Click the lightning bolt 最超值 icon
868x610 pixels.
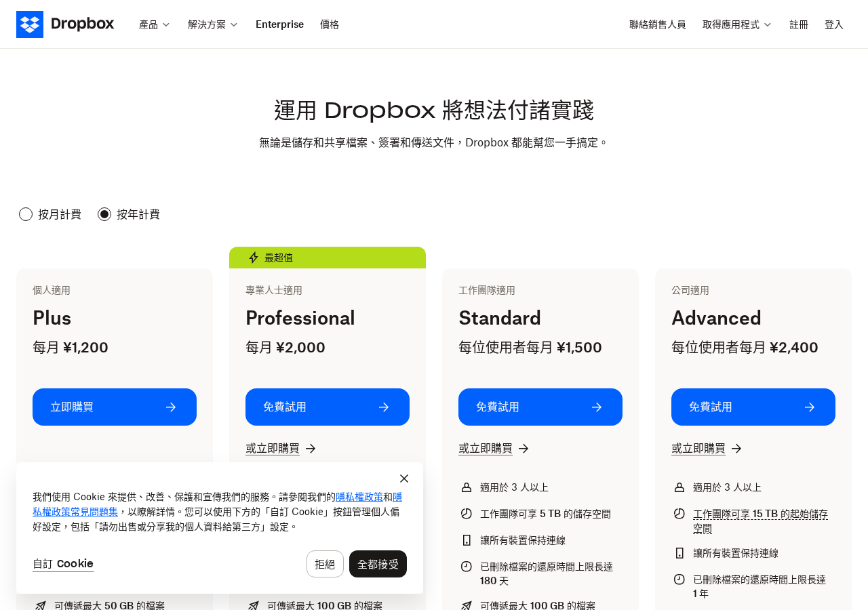[x=254, y=258]
